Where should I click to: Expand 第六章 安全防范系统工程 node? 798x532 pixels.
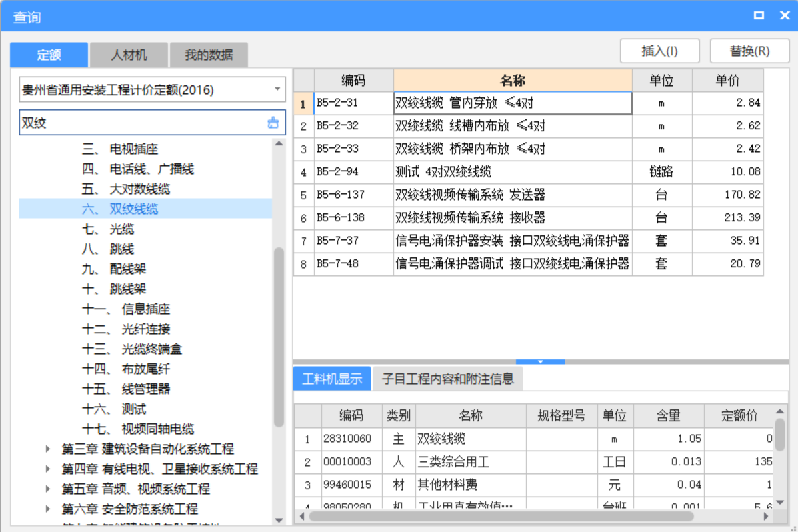(47, 509)
